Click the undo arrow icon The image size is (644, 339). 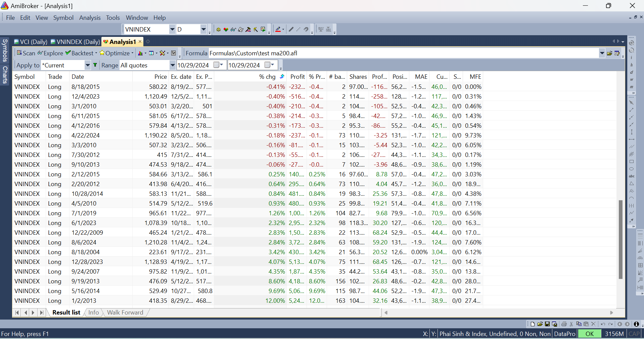pyautogui.click(x=603, y=324)
